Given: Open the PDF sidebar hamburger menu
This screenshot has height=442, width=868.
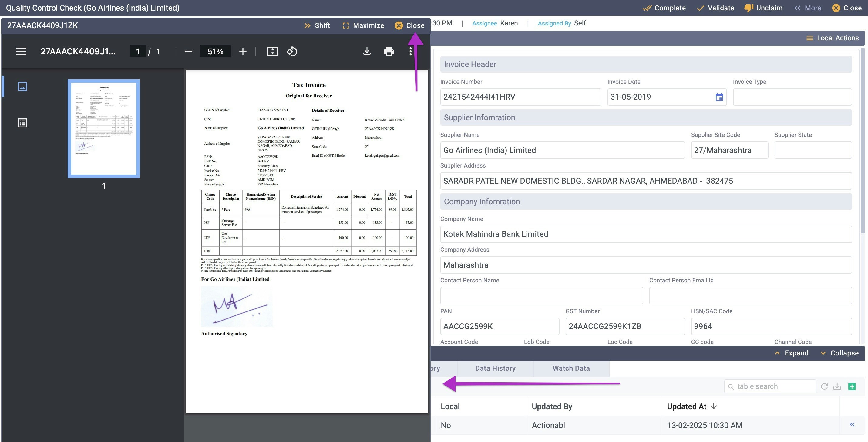Looking at the screenshot, I should [21, 51].
